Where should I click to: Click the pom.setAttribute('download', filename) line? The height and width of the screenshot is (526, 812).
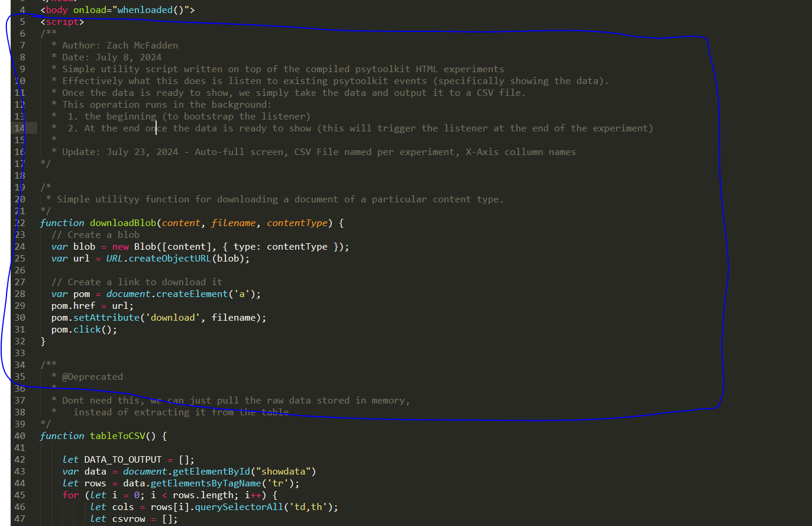pyautogui.click(x=159, y=318)
